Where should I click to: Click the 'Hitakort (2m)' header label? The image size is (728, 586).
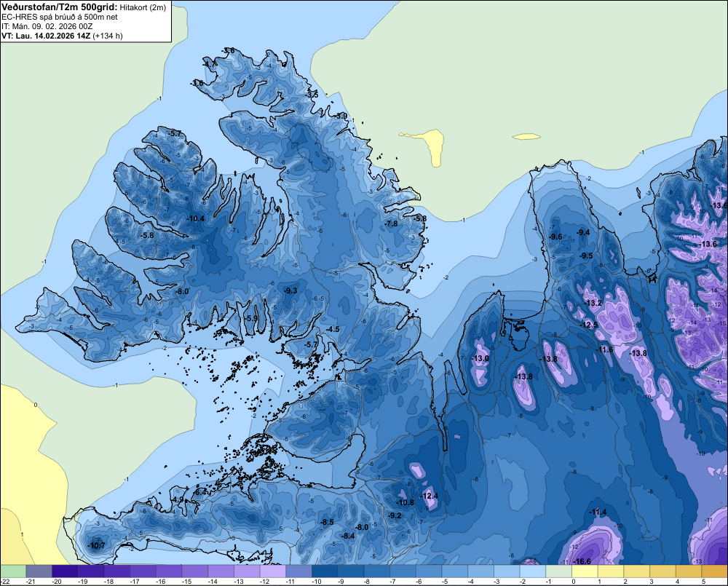(x=143, y=7)
